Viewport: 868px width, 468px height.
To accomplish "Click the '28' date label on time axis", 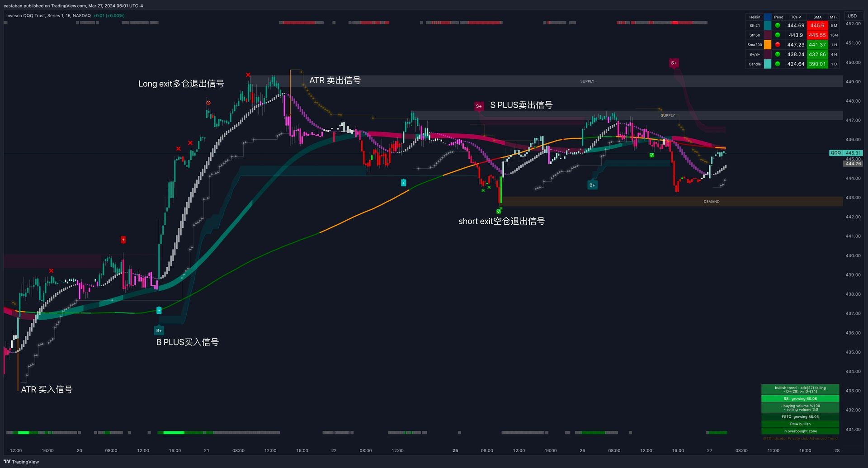I will (837, 450).
